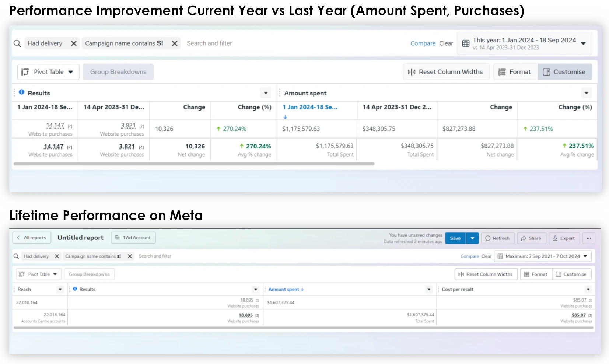Export the report
The height and width of the screenshot is (364, 609).
click(564, 238)
